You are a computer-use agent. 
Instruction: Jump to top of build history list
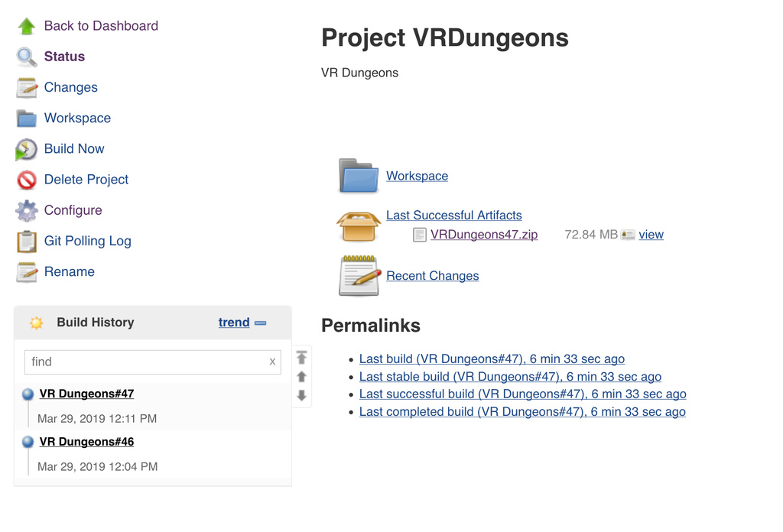301,358
